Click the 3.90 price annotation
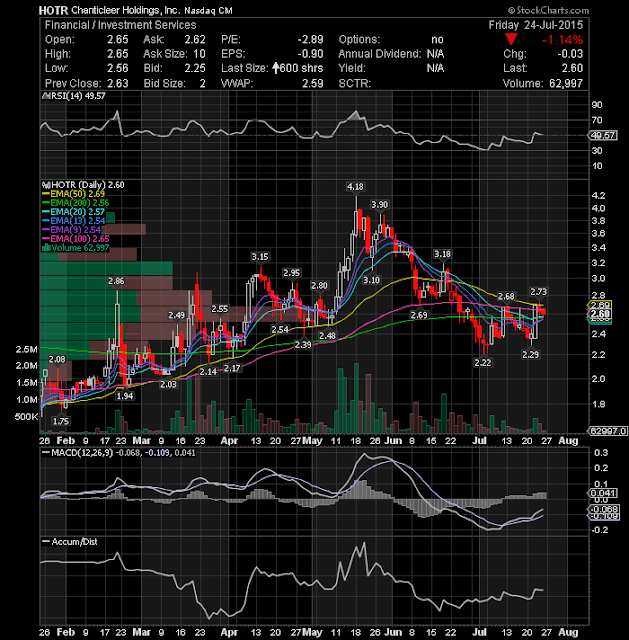The width and height of the screenshot is (629, 640). (379, 204)
